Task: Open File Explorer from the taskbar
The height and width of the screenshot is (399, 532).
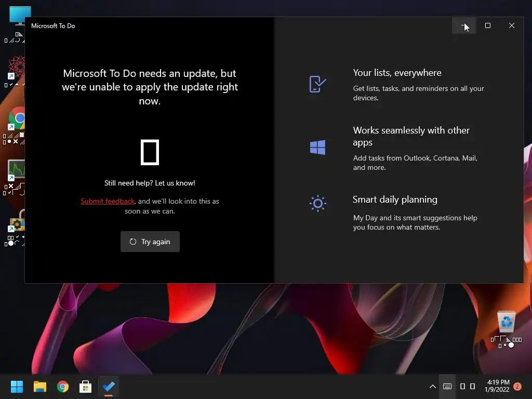Action: pos(39,387)
